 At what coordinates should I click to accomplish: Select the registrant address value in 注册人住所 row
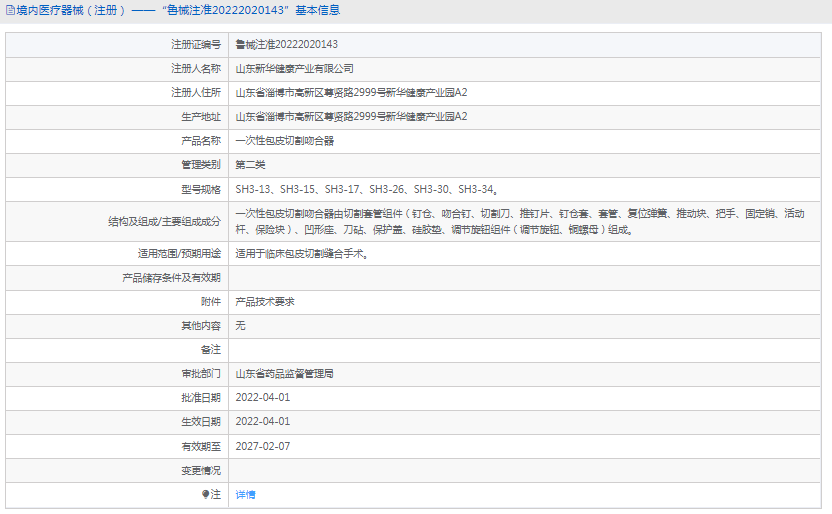pyautogui.click(x=351, y=93)
